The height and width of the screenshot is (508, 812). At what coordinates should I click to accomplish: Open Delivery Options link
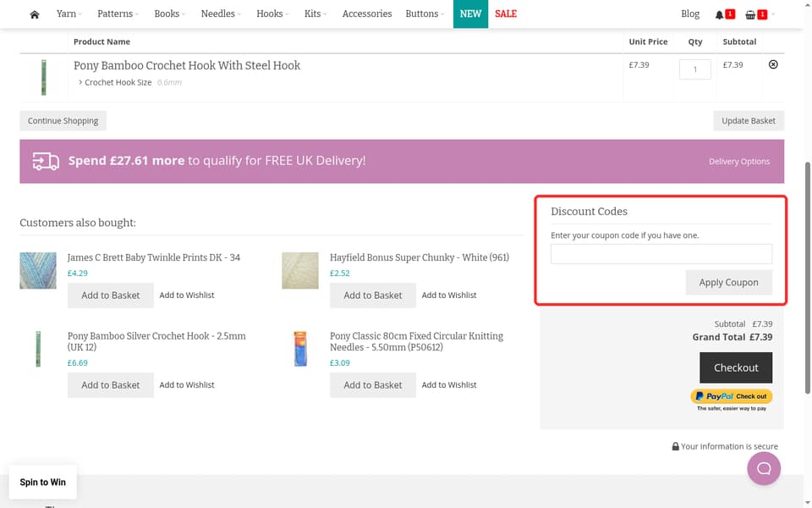pyautogui.click(x=739, y=162)
